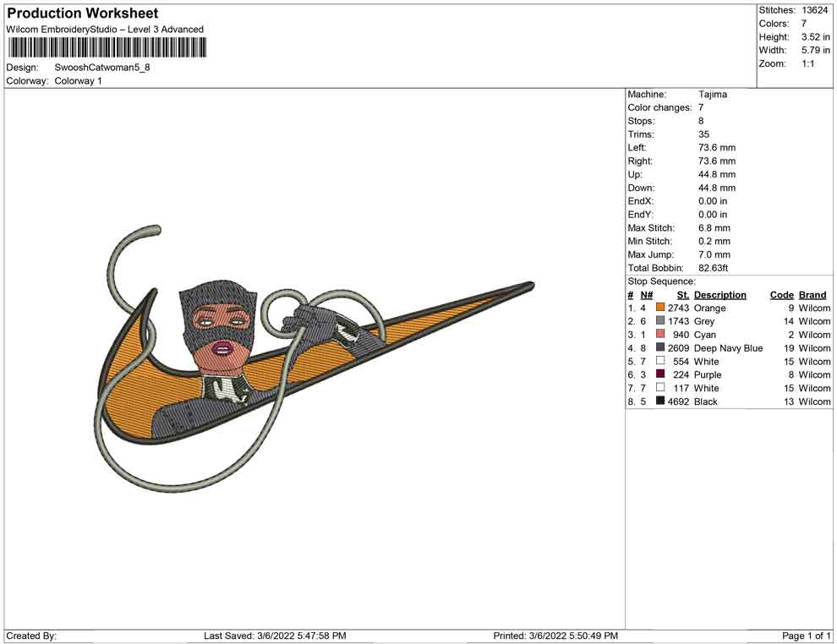Viewport: 837px width, 644px height.
Task: Click the 'Grey' description in row 2
Action: (x=704, y=321)
